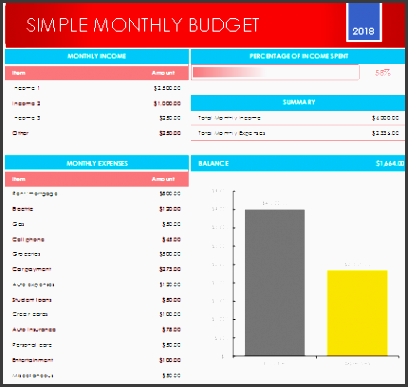Select the yellow expenses bar in chart
The height and width of the screenshot is (387, 408).
357,313
